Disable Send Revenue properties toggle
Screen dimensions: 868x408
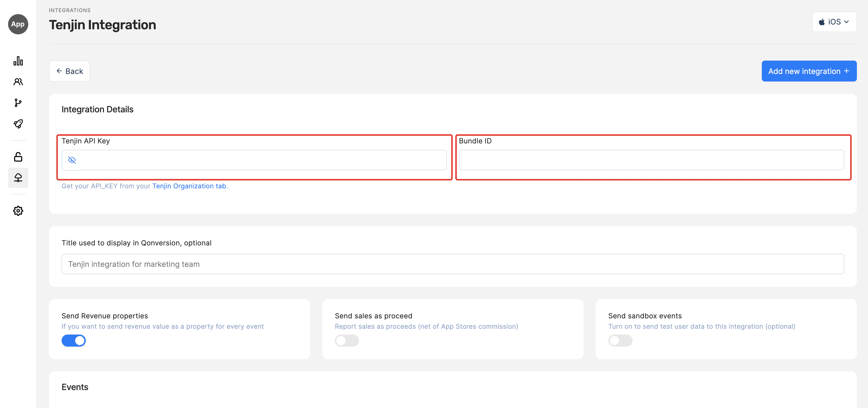[73, 341]
